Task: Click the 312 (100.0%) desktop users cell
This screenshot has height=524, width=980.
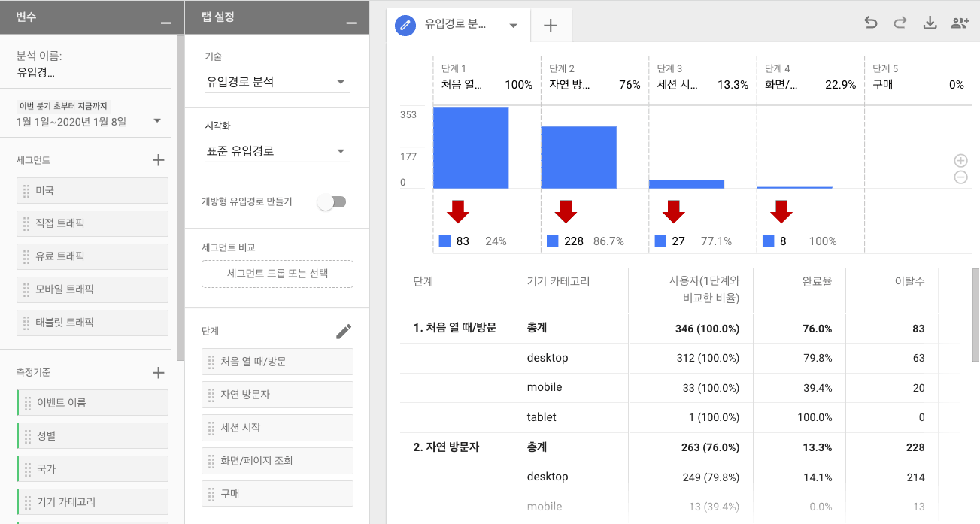Action: tap(708, 358)
